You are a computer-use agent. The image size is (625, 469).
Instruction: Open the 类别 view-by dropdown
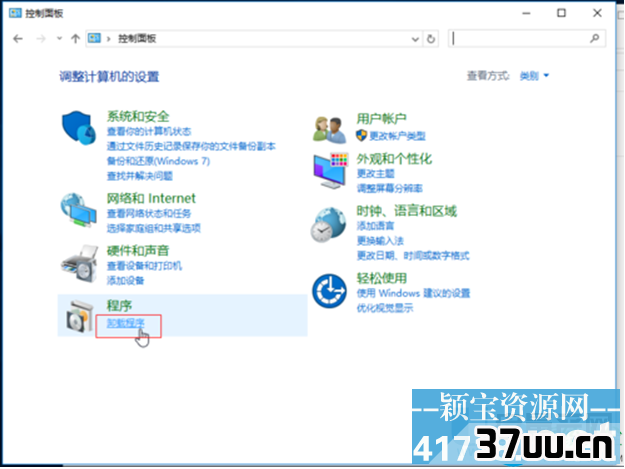pyautogui.click(x=534, y=75)
